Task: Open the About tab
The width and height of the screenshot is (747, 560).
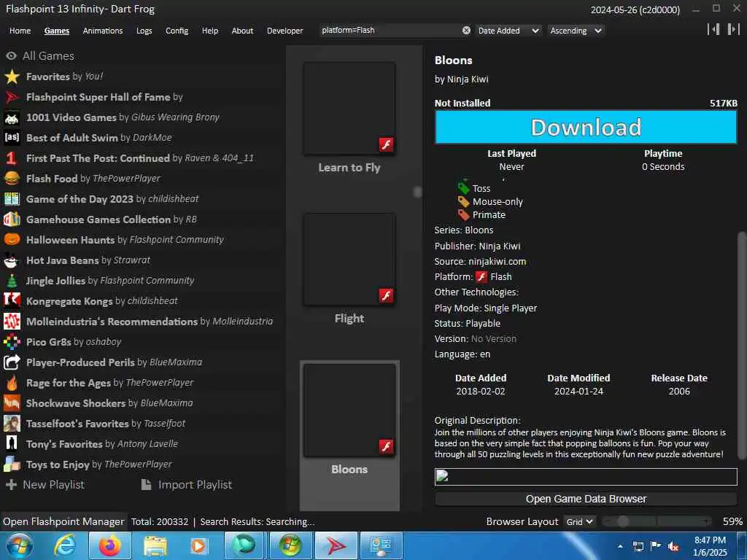Action: tap(242, 31)
